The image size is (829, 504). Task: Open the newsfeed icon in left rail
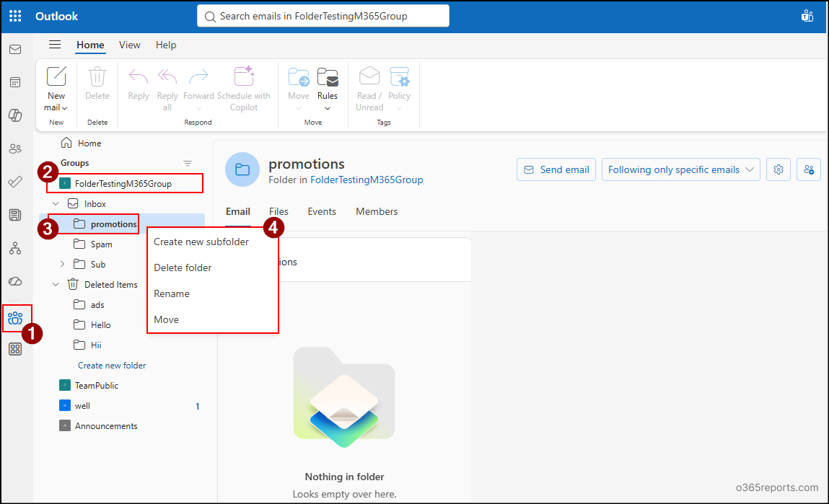[15, 215]
